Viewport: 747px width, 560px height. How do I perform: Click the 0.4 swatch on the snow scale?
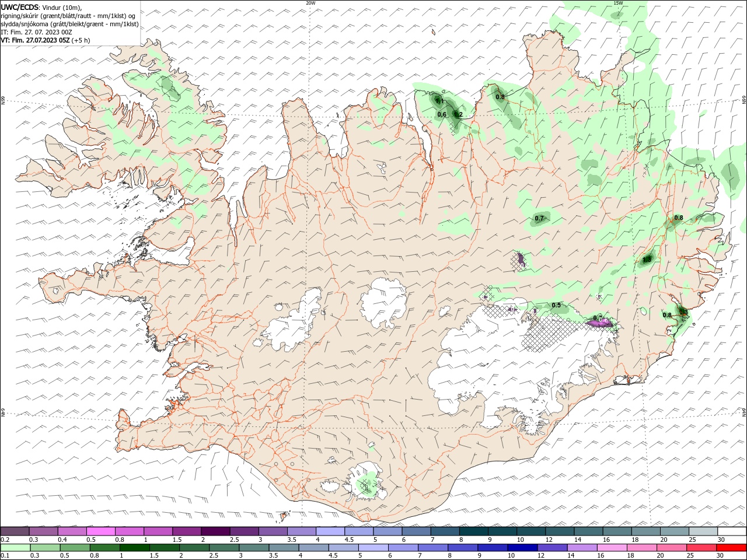click(72, 531)
